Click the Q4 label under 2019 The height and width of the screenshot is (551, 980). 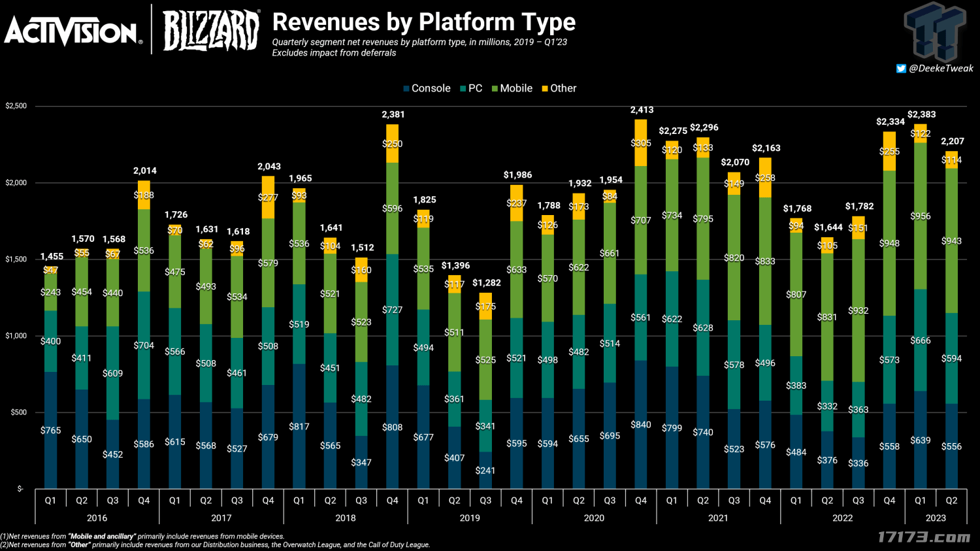(517, 500)
